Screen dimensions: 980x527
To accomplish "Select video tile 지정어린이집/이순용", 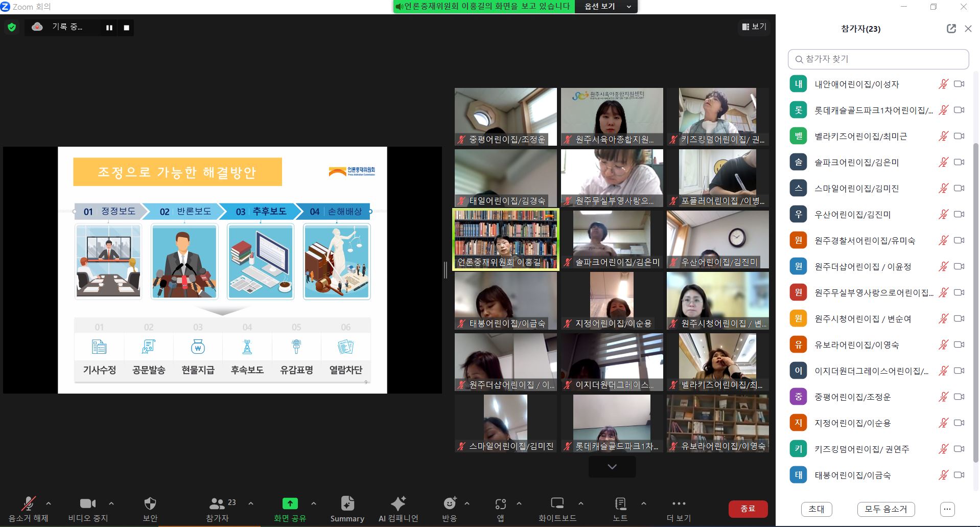I will [x=612, y=301].
